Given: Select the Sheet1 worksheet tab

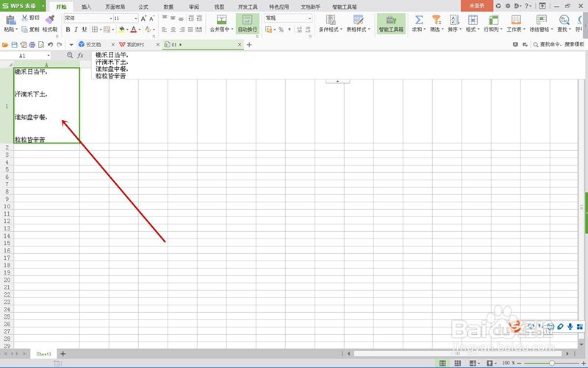Looking at the screenshot, I should [44, 354].
